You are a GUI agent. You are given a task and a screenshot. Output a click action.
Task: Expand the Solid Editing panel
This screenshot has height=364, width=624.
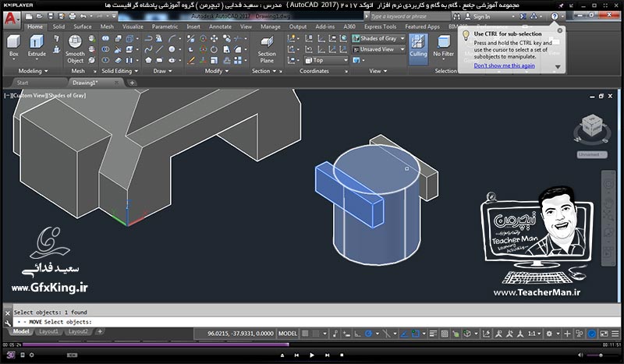point(119,71)
